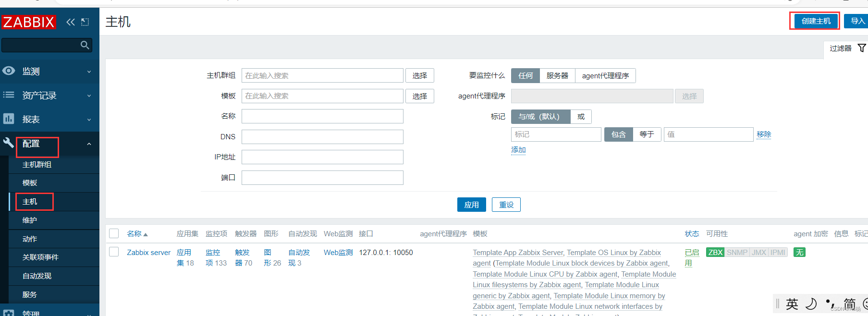Open the Zabbix server host link

point(148,253)
